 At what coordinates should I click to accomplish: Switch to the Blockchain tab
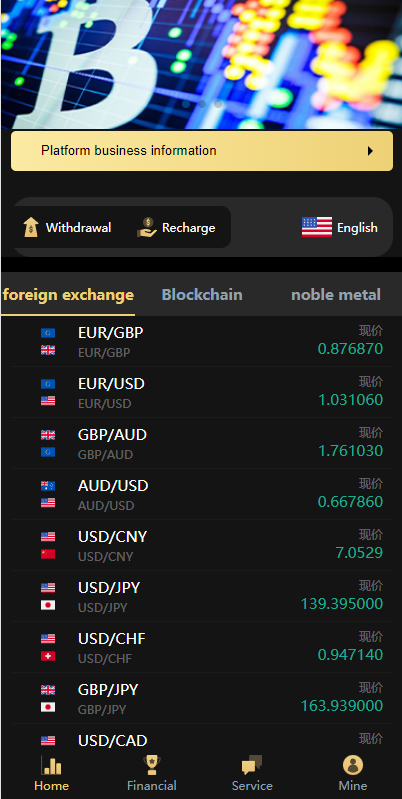(202, 295)
